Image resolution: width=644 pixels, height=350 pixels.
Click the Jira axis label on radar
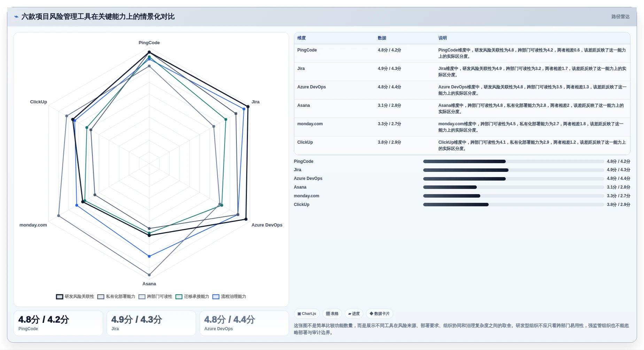pos(255,102)
